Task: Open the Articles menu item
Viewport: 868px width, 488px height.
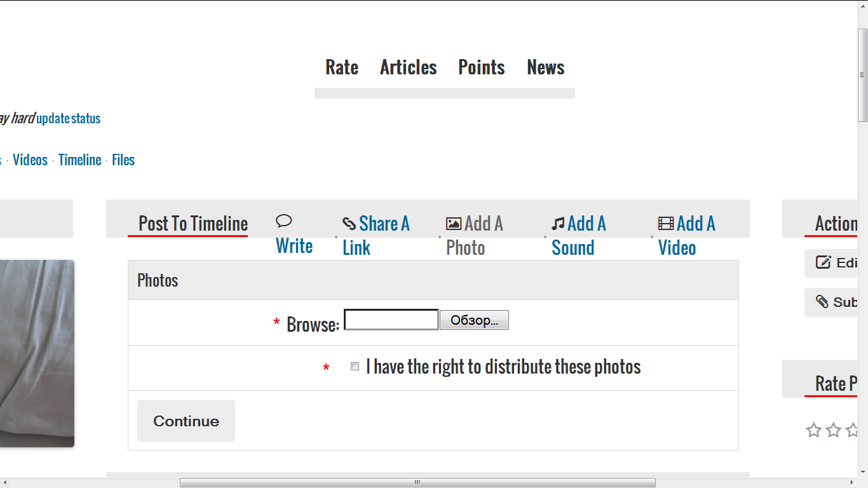Action: point(409,67)
